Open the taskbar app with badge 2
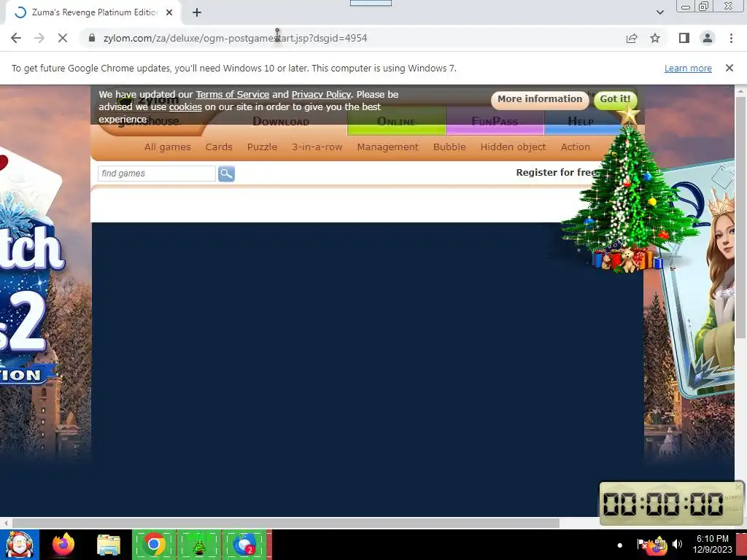747x560 pixels. pyautogui.click(x=244, y=545)
